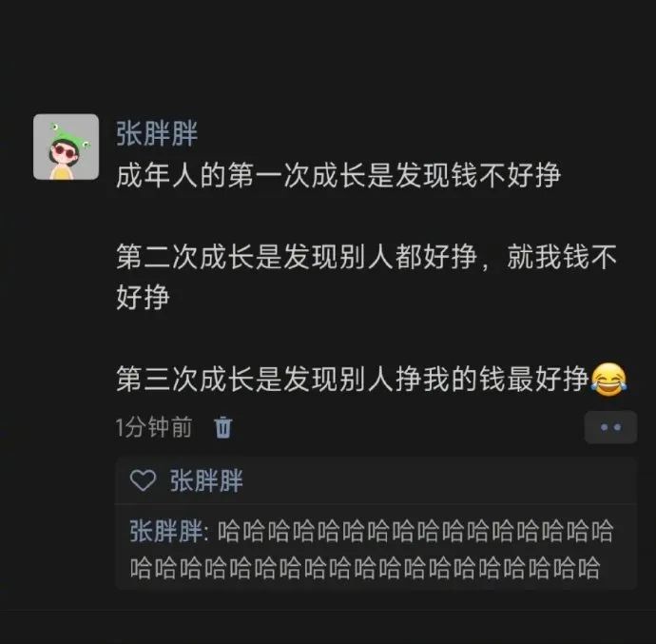Click the empty space right of the trash icon
This screenshot has width=656, height=644.
click(x=408, y=427)
